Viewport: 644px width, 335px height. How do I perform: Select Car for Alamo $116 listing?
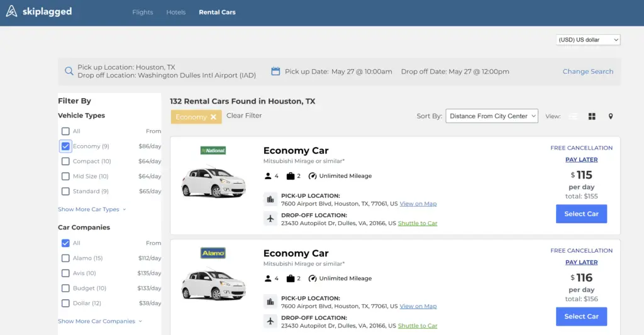(x=581, y=317)
